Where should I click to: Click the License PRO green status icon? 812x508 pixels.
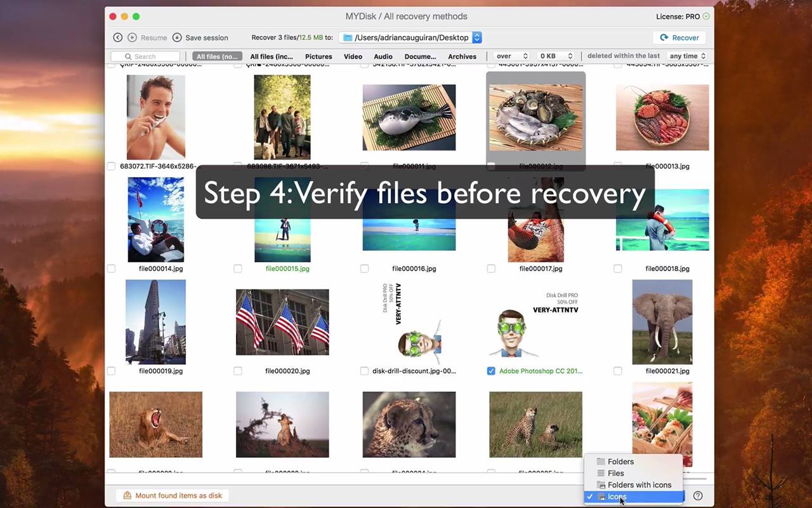point(706,17)
